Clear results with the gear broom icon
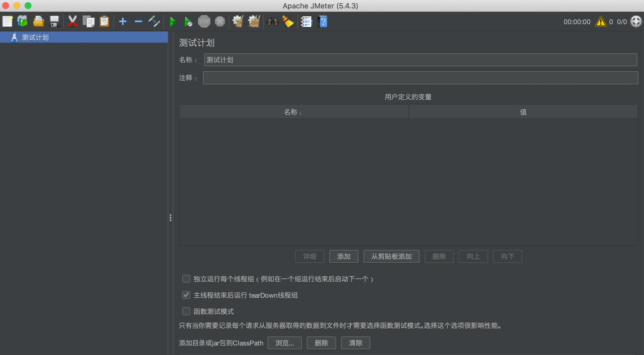Screen dimensions: 644x355 (238, 22)
